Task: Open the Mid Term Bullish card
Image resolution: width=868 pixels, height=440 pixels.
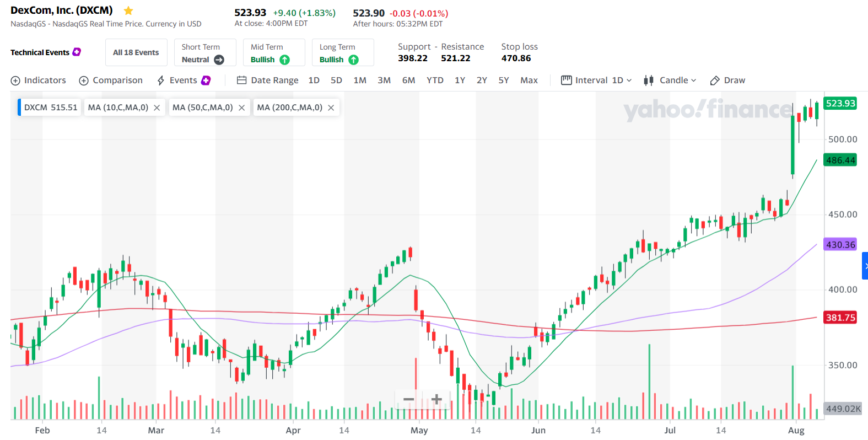Action: tap(274, 52)
